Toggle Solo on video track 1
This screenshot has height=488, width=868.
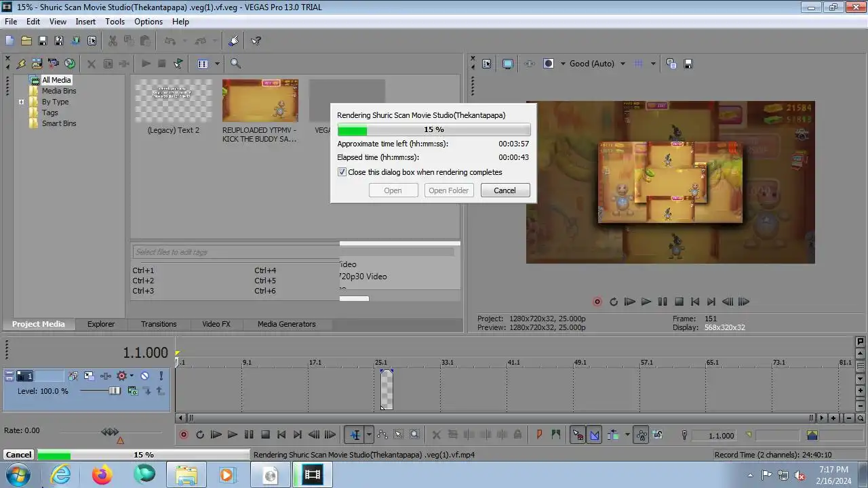[161, 375]
